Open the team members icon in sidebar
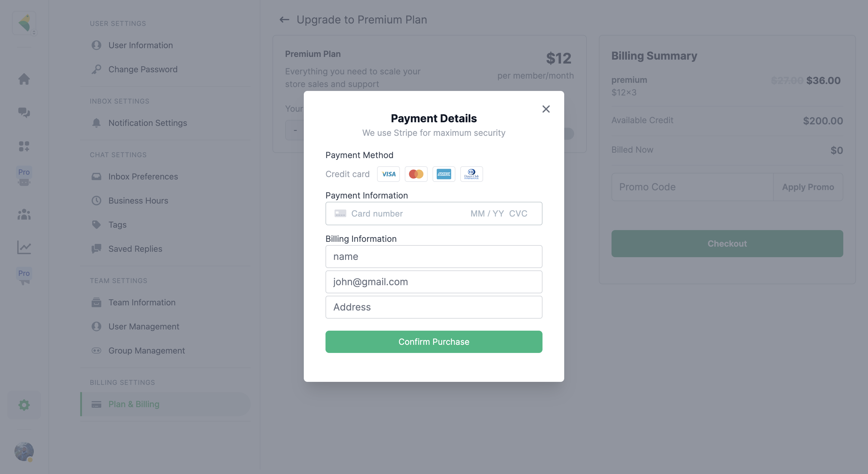The height and width of the screenshot is (474, 868). click(24, 214)
